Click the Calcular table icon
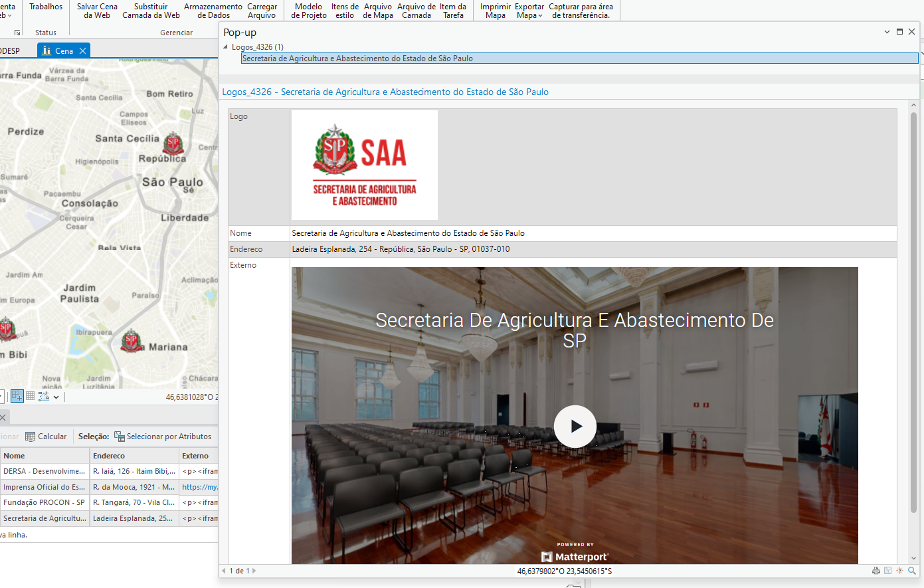Image resolution: width=924 pixels, height=588 pixels. coord(30,437)
